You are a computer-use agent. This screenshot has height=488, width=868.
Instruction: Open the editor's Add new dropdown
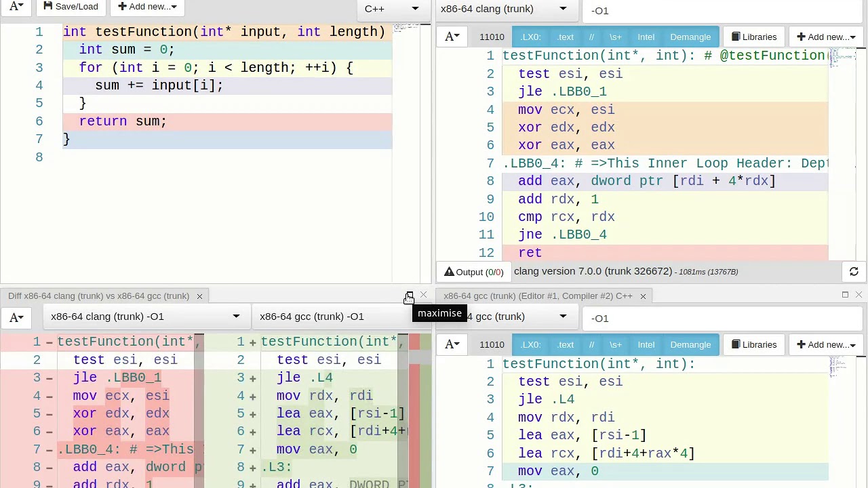pyautogui.click(x=147, y=7)
